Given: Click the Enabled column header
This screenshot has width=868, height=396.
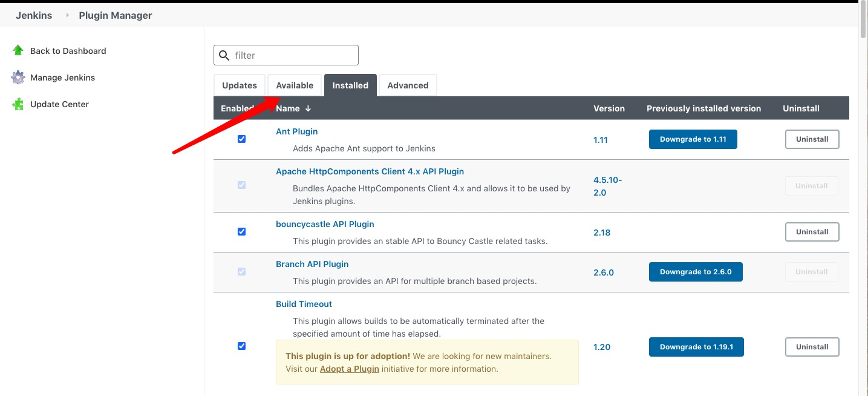Looking at the screenshot, I should (237, 108).
